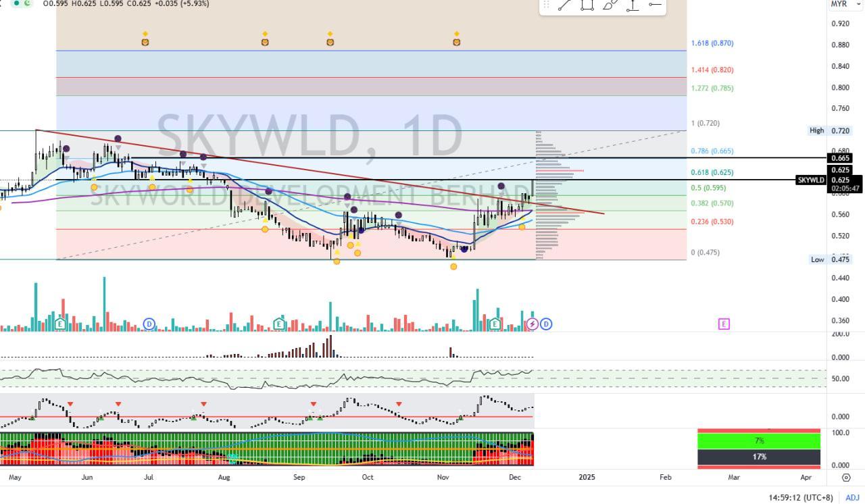Click the Nov label on time axis
The width and height of the screenshot is (865, 504).
[x=443, y=477]
